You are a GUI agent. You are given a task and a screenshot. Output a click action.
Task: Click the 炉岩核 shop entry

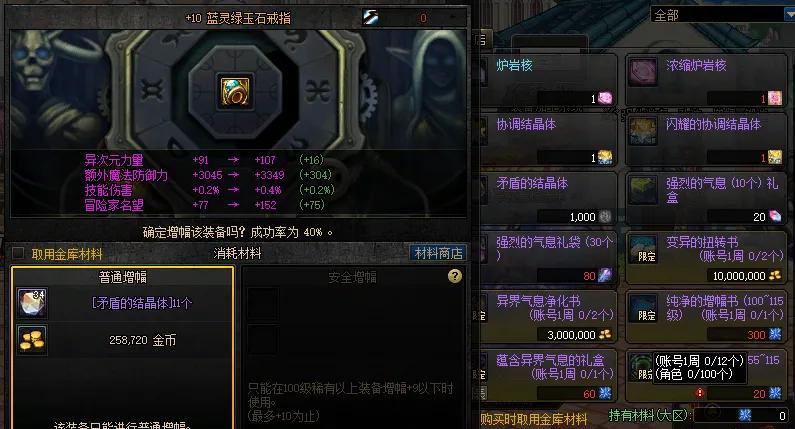[x=548, y=80]
